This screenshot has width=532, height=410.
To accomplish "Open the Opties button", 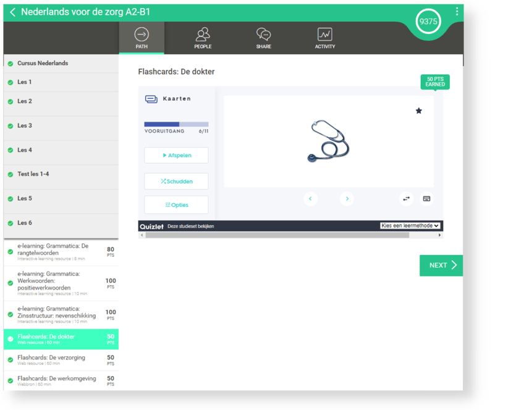I will [176, 205].
